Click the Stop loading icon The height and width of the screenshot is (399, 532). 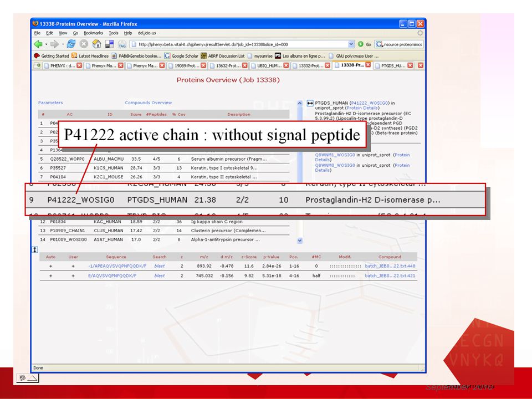pos(84,44)
